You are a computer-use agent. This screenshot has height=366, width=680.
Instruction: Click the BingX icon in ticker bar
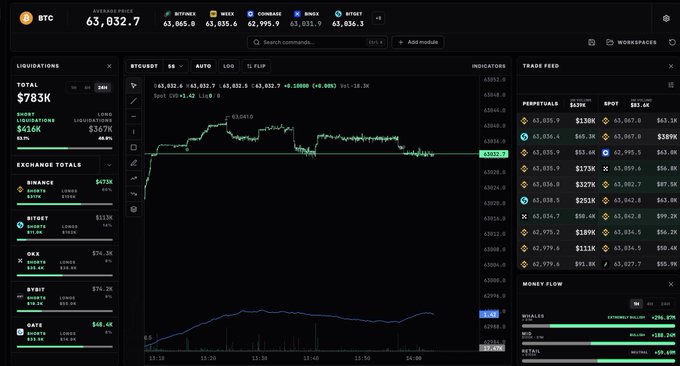tap(297, 14)
